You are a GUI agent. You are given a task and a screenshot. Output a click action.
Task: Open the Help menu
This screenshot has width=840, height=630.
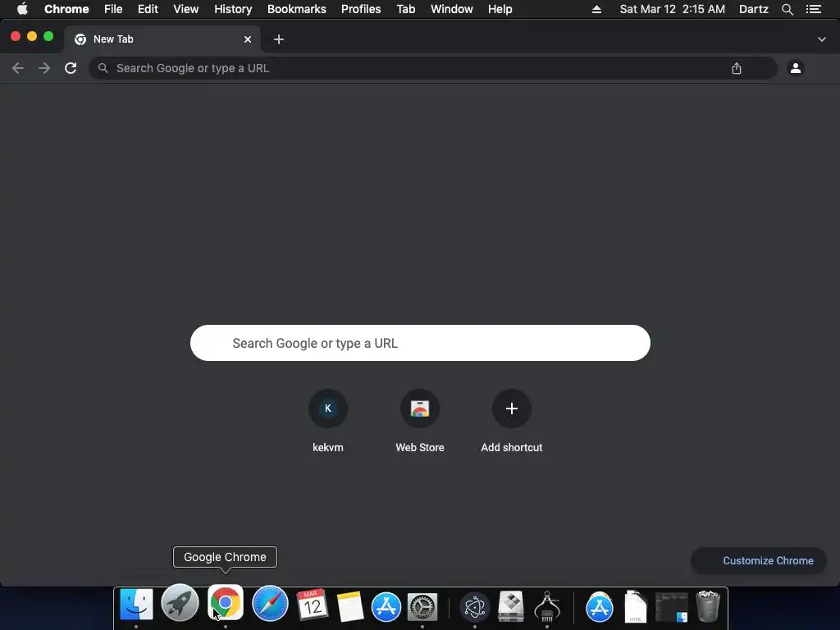click(500, 9)
